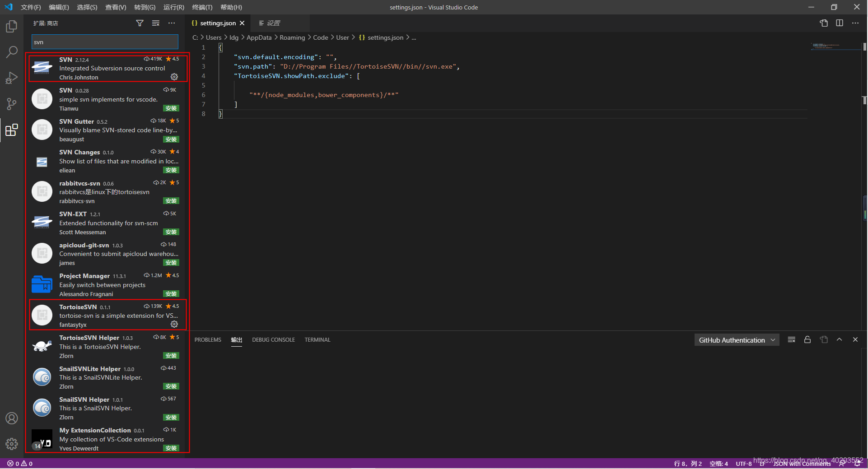Switch to the TERMINAL panel tab
The width and height of the screenshot is (868, 469).
[x=317, y=339]
